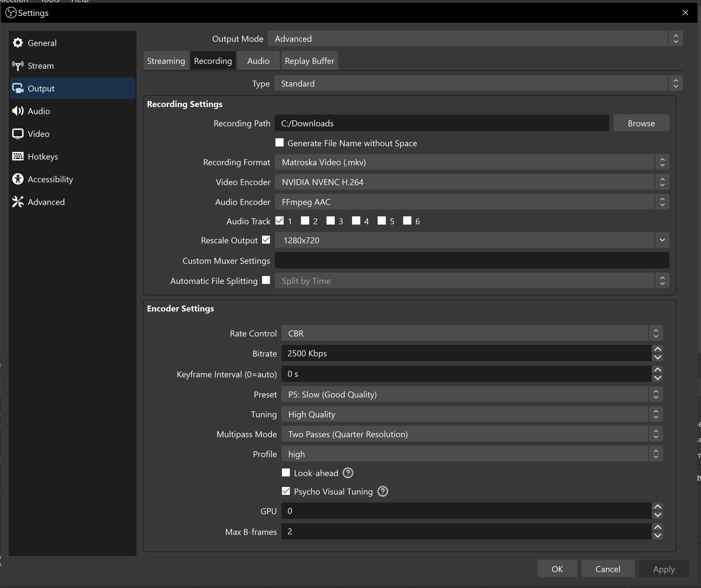Close the Settings dialog
The image size is (701, 588).
(x=685, y=13)
